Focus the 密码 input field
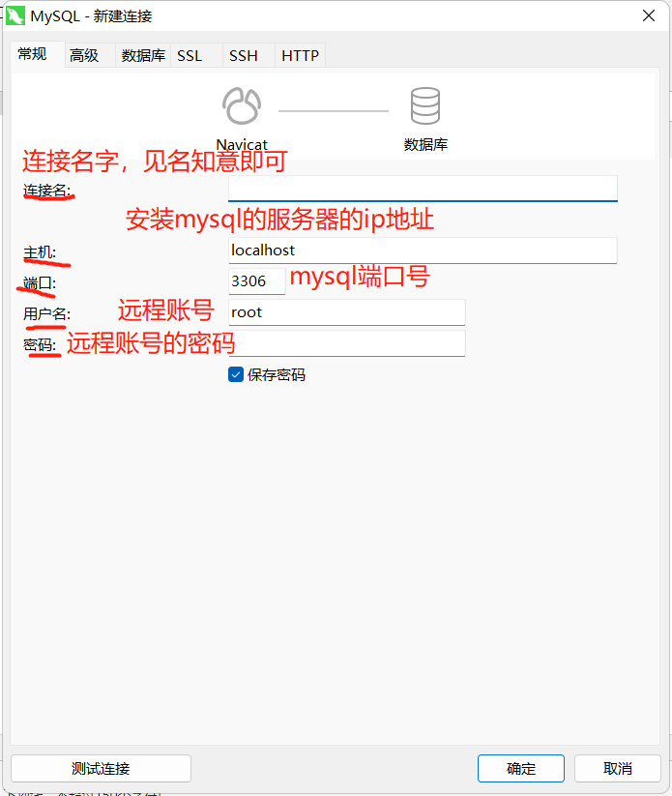Viewport: 672px width, 796px height. pos(347,343)
